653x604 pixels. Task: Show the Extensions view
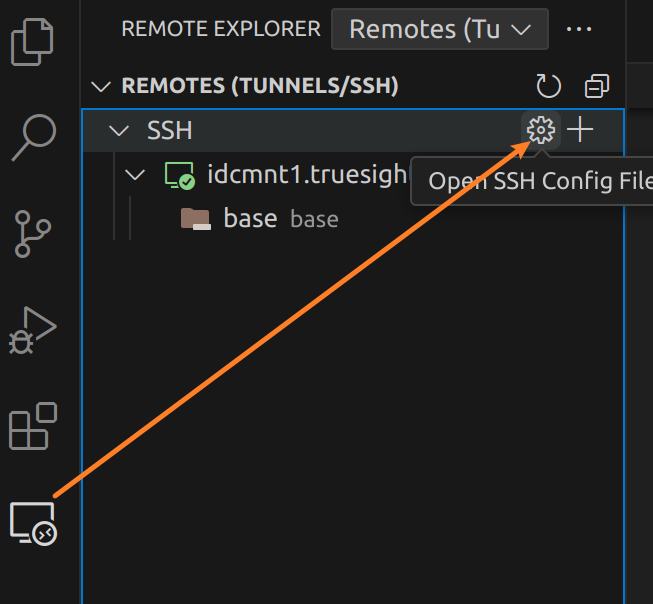coord(32,426)
